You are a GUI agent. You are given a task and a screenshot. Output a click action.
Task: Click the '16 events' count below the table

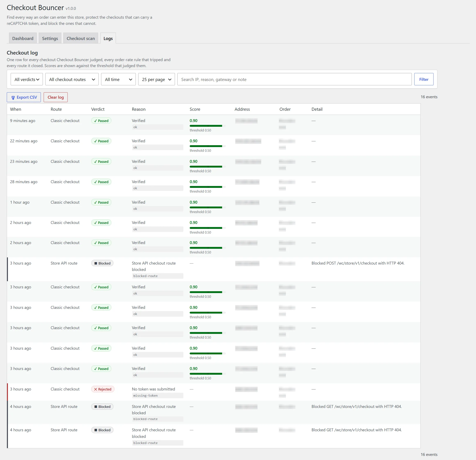click(429, 455)
